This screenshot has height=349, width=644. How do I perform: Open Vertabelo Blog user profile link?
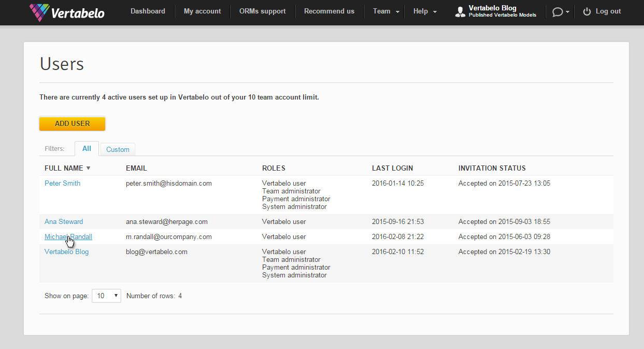point(66,252)
